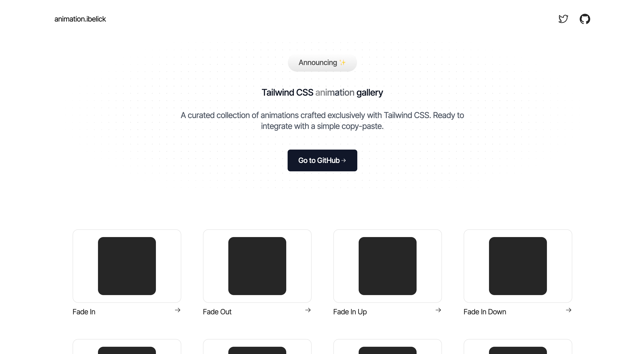The image size is (644, 354).
Task: Open the Twitter profile icon
Action: (x=563, y=19)
